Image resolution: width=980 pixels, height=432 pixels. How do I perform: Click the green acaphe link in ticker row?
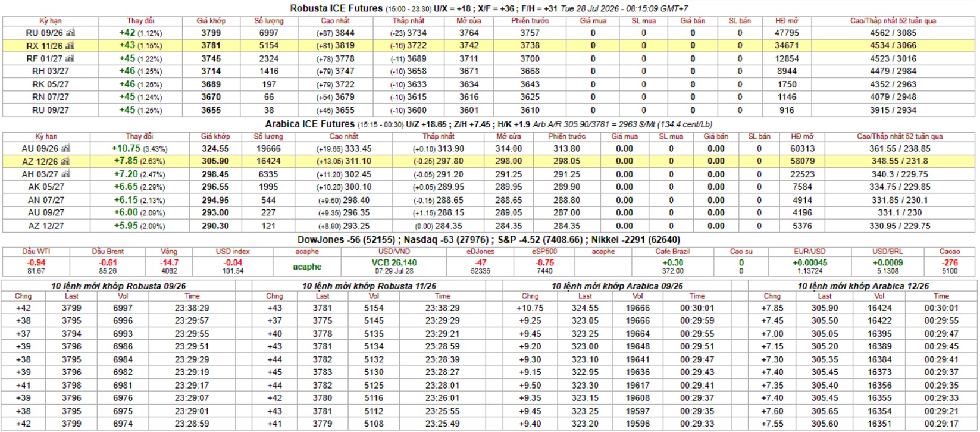point(307,267)
